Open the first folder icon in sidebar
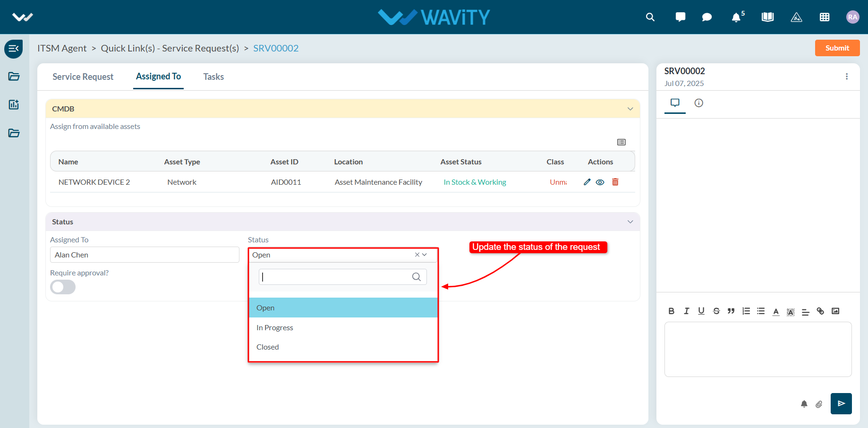Image resolution: width=868 pixels, height=428 pixels. [x=14, y=77]
